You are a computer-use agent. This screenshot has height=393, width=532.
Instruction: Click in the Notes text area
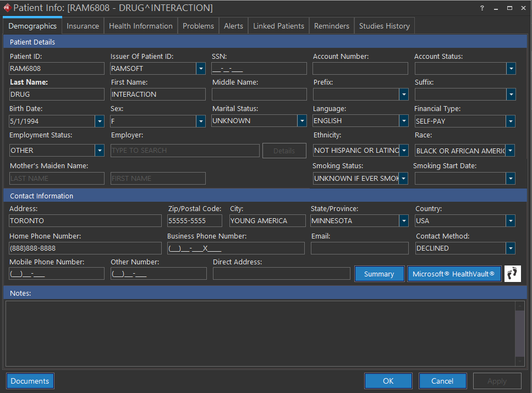pyautogui.click(x=260, y=333)
